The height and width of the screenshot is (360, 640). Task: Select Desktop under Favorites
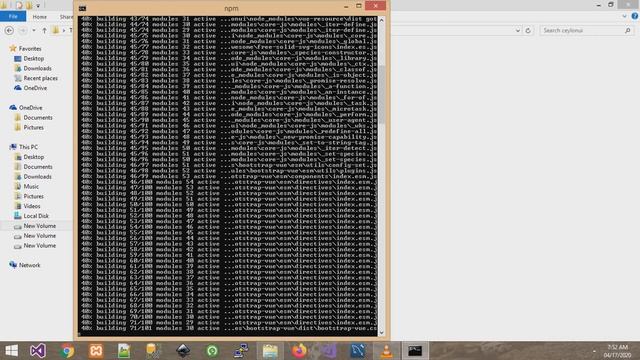click(x=33, y=59)
